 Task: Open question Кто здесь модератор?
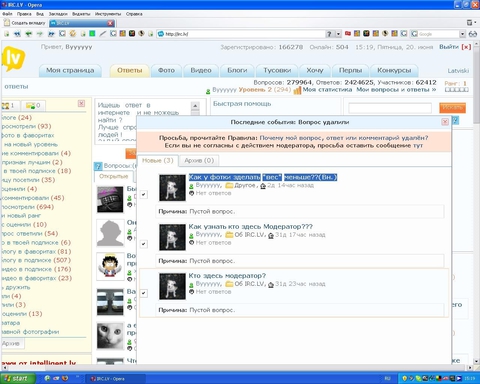point(227,276)
